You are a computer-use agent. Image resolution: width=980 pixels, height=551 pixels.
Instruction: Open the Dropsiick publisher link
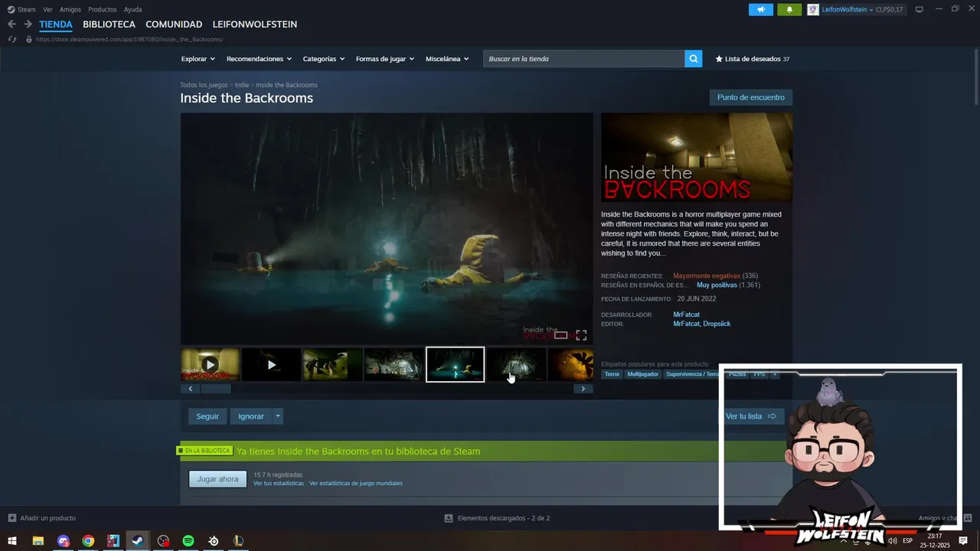717,324
